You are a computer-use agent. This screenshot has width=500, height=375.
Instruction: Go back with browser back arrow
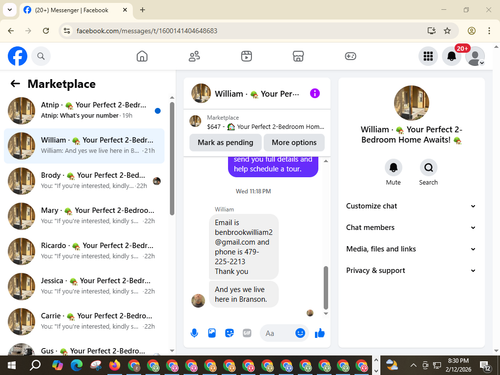(11, 31)
